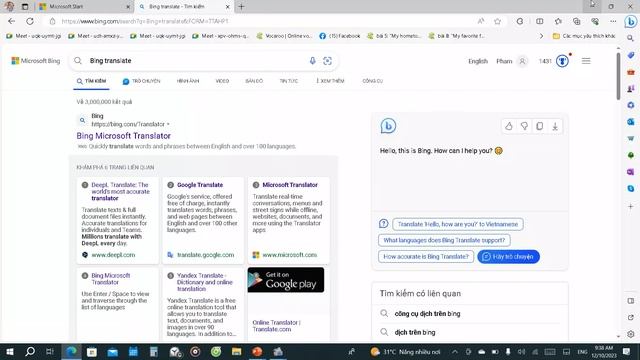Open sidebar settings gear icon
The width and height of the screenshot is (640, 360).
click(x=631, y=334)
